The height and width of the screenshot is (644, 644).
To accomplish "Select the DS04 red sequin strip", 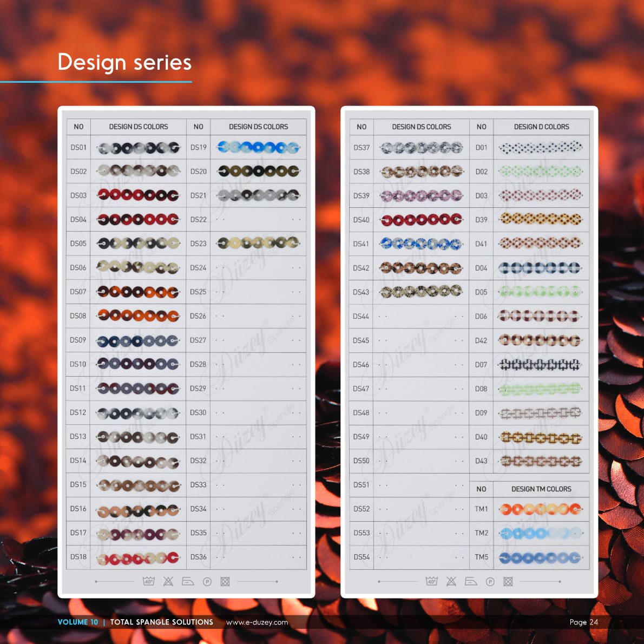I will (x=138, y=219).
